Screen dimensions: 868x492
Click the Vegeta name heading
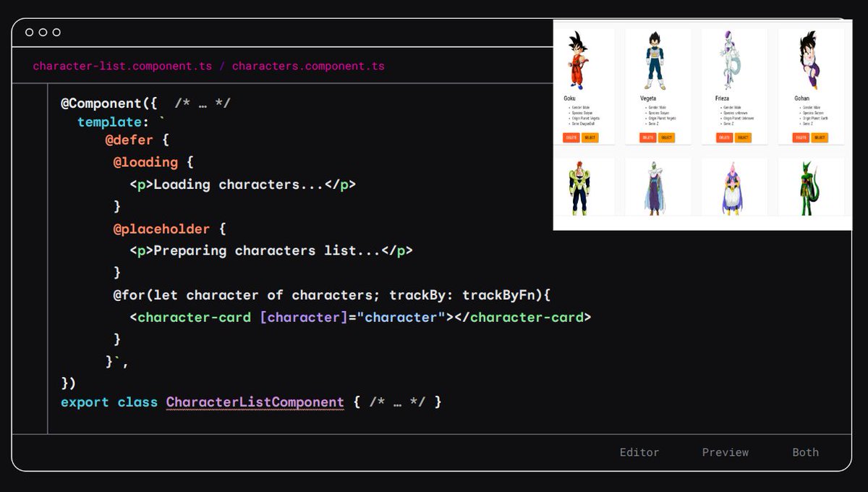[647, 98]
